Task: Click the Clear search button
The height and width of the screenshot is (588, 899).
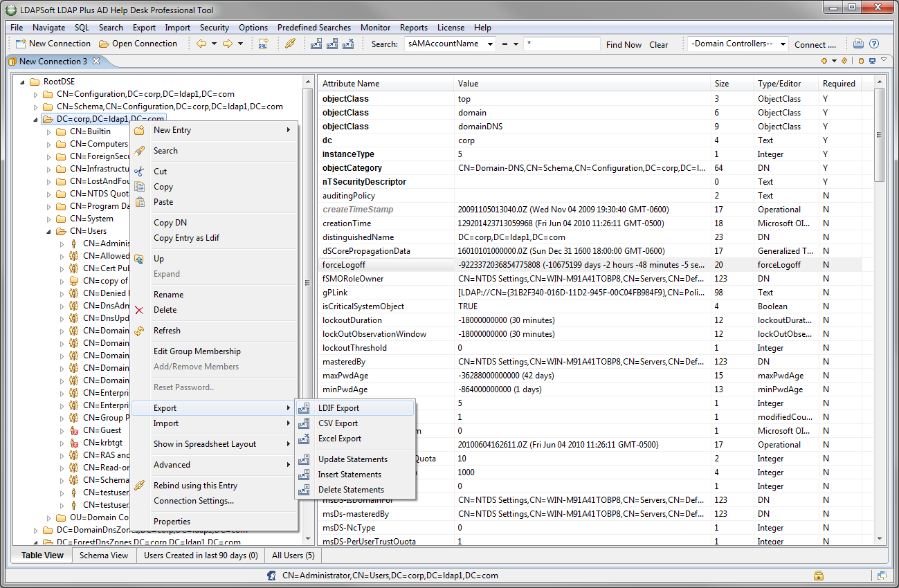Action: 658,44
